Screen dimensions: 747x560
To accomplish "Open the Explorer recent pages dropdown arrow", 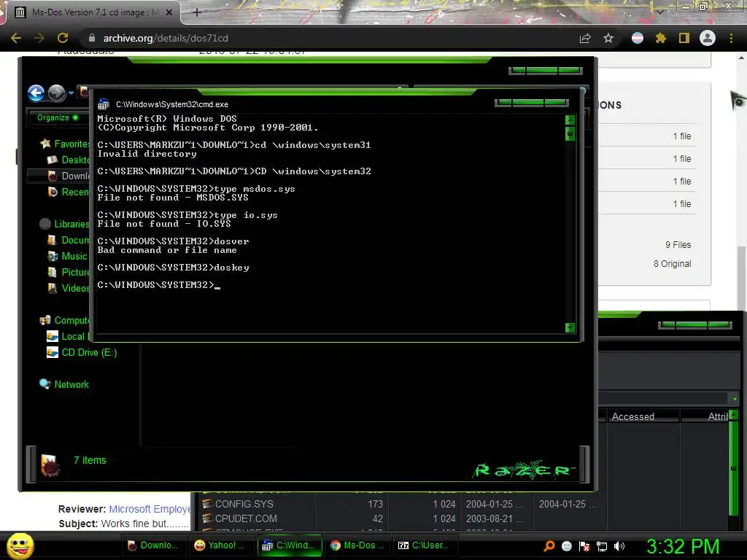I will (71, 93).
